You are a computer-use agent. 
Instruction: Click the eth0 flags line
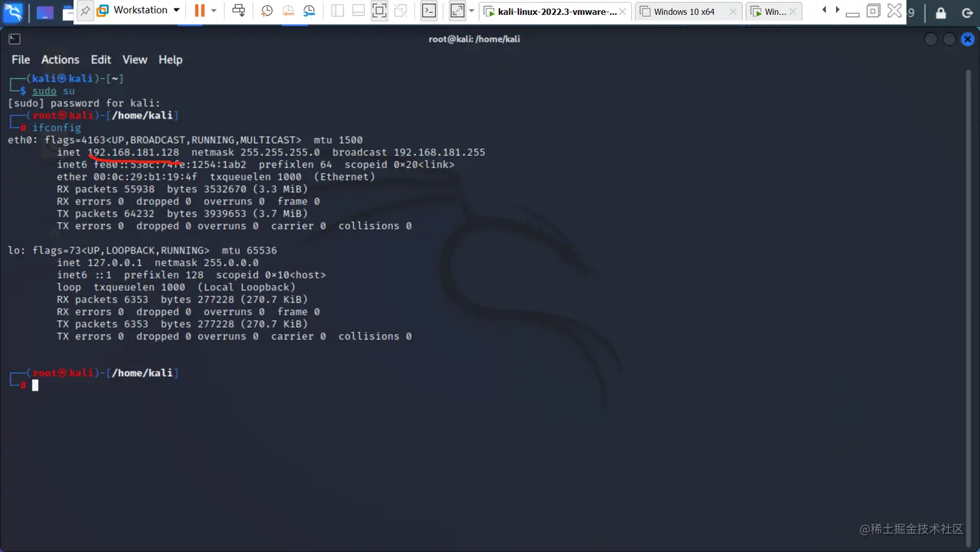185,140
